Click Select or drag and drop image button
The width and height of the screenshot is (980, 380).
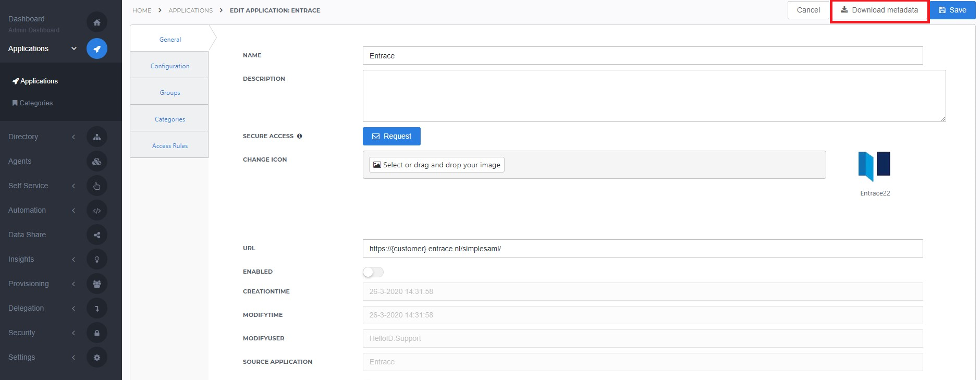coord(436,165)
